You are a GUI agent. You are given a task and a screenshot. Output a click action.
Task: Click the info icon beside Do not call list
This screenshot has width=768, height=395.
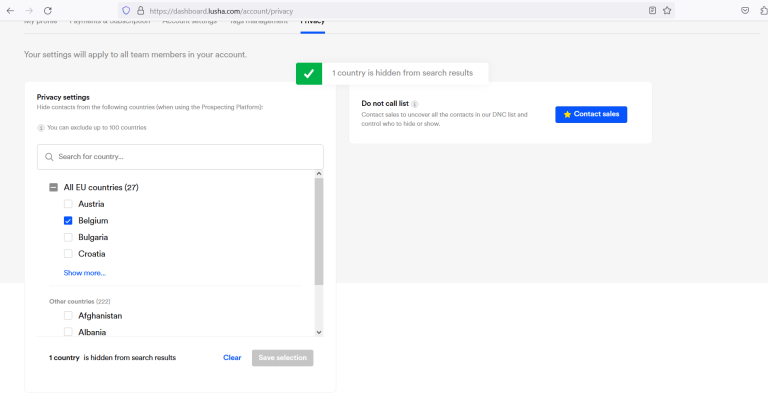click(x=415, y=104)
